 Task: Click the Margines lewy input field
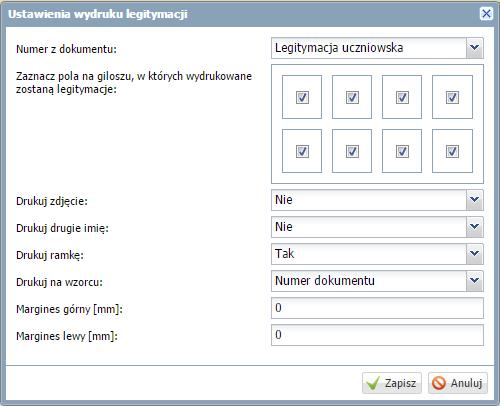click(x=377, y=335)
